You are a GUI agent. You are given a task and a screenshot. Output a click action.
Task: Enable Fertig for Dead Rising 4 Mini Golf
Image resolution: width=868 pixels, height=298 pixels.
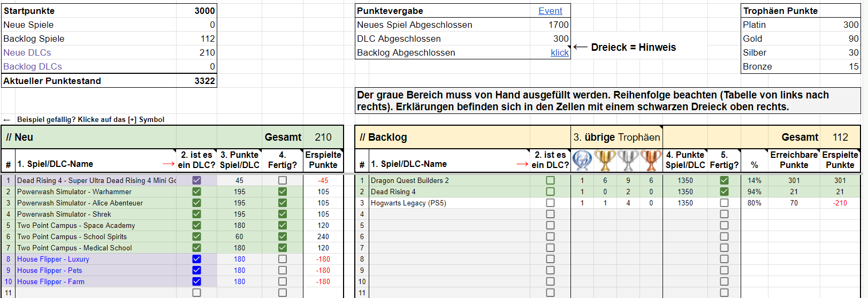[283, 180]
